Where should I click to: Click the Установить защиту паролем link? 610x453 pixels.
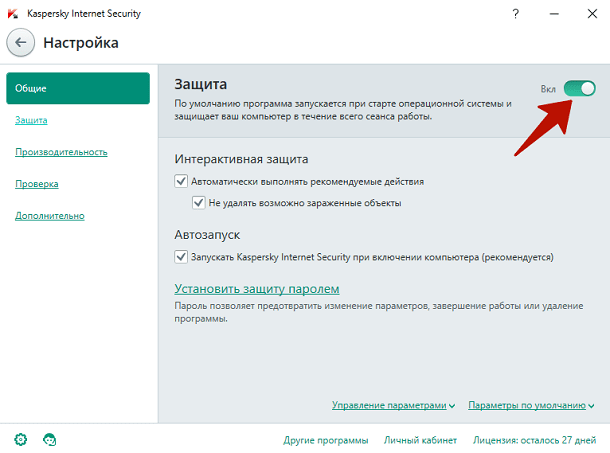point(264,289)
